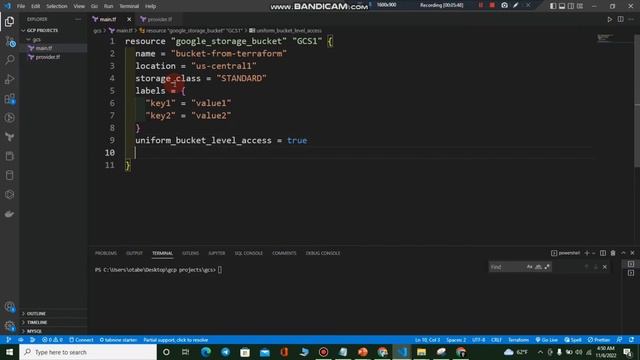Click the tabnine starter status item
Image resolution: width=640 pixels, height=360 pixels.
(x=118, y=340)
